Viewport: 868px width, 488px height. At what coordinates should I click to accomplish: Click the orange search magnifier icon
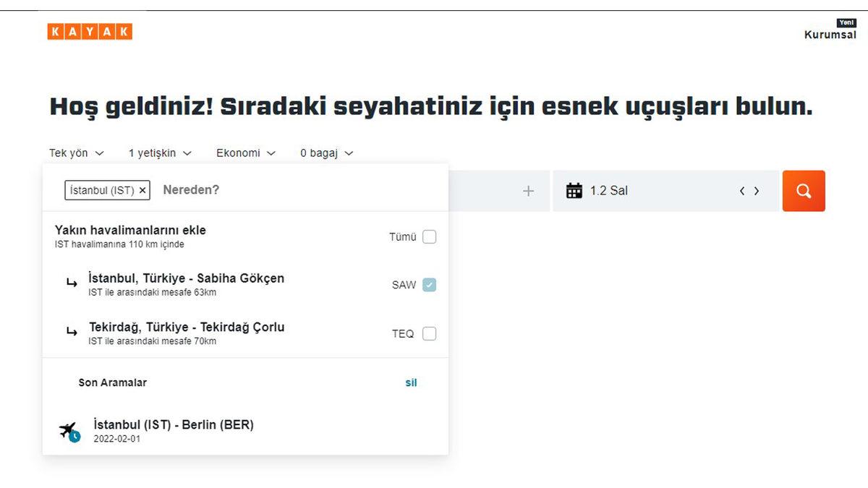click(x=804, y=190)
